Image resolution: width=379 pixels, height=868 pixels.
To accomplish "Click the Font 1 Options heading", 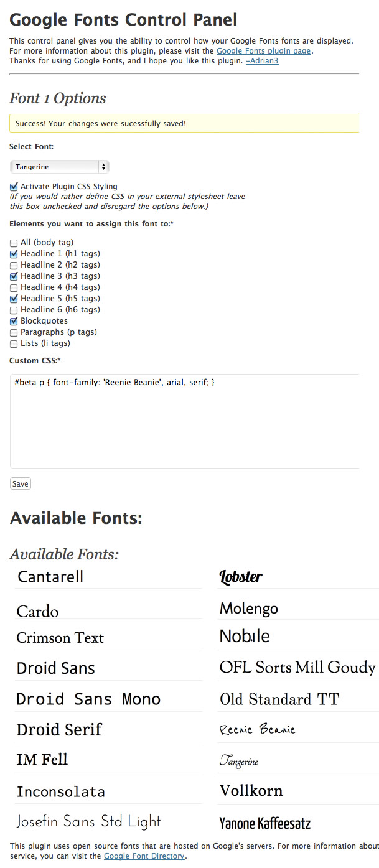I will [58, 98].
